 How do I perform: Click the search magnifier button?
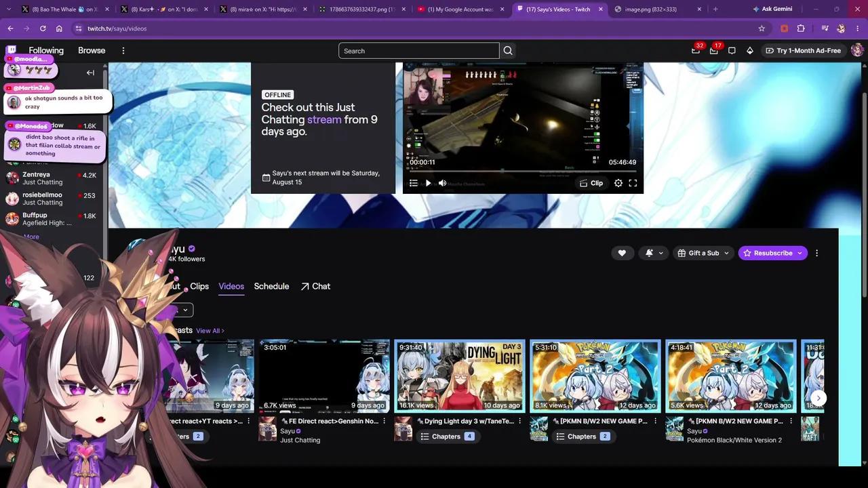(x=508, y=51)
